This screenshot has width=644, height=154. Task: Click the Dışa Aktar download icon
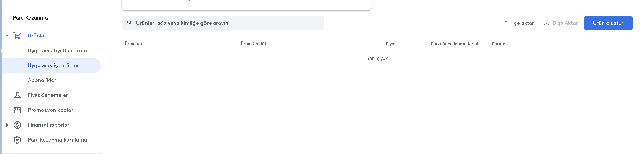pos(546,23)
